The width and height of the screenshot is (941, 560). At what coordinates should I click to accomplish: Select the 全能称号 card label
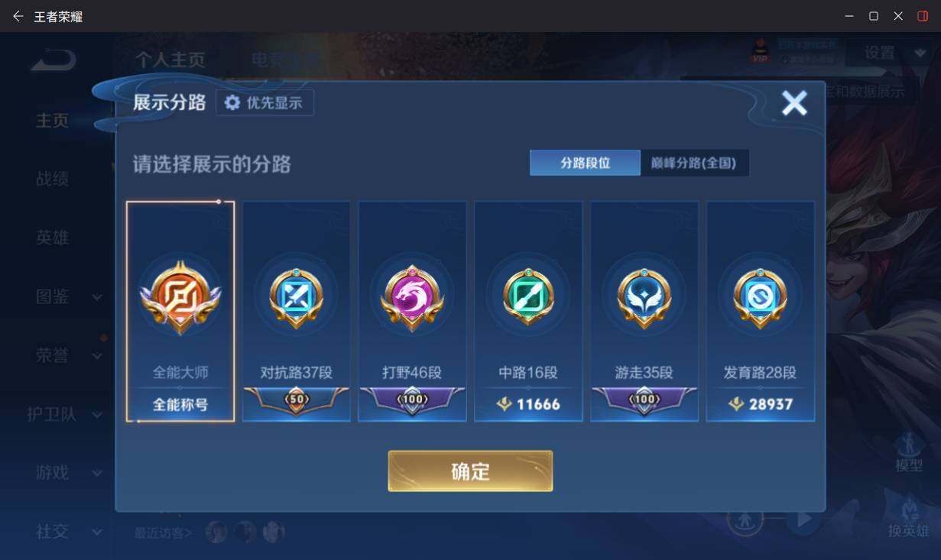180,404
